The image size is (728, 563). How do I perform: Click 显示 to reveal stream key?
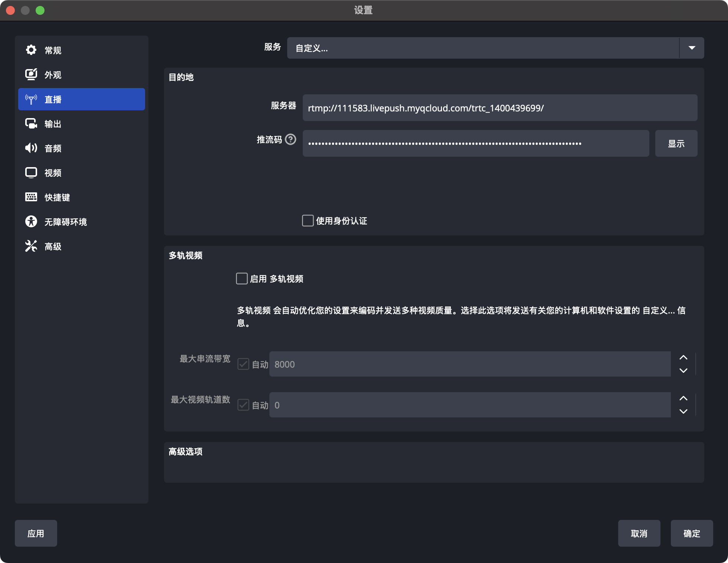676,143
